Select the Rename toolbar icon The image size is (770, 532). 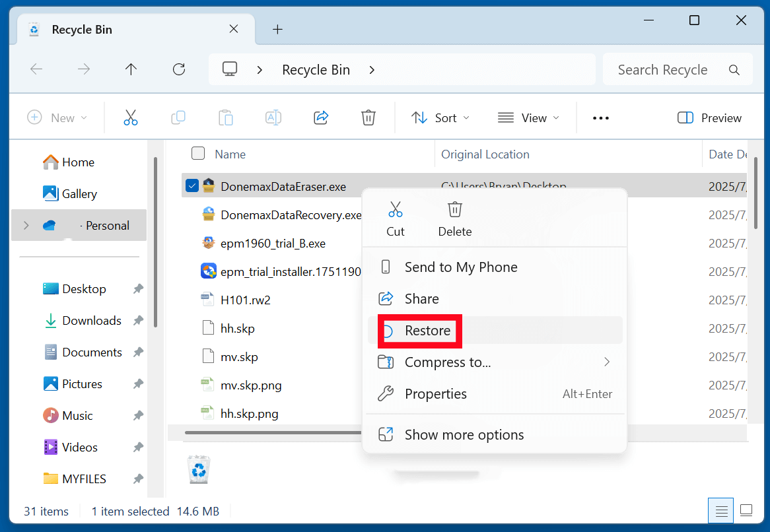[273, 117]
